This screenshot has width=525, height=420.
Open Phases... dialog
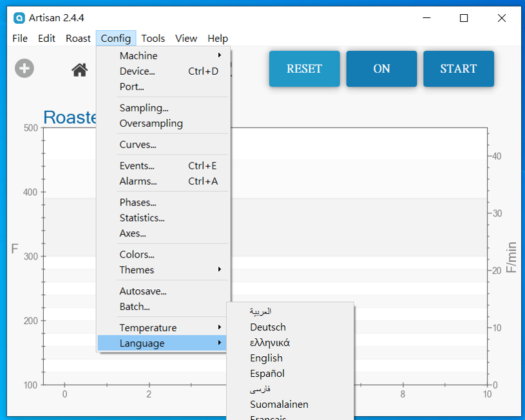point(163,202)
